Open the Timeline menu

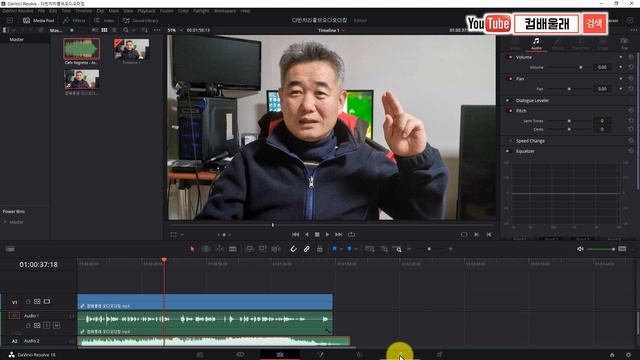pyautogui.click(x=83, y=11)
